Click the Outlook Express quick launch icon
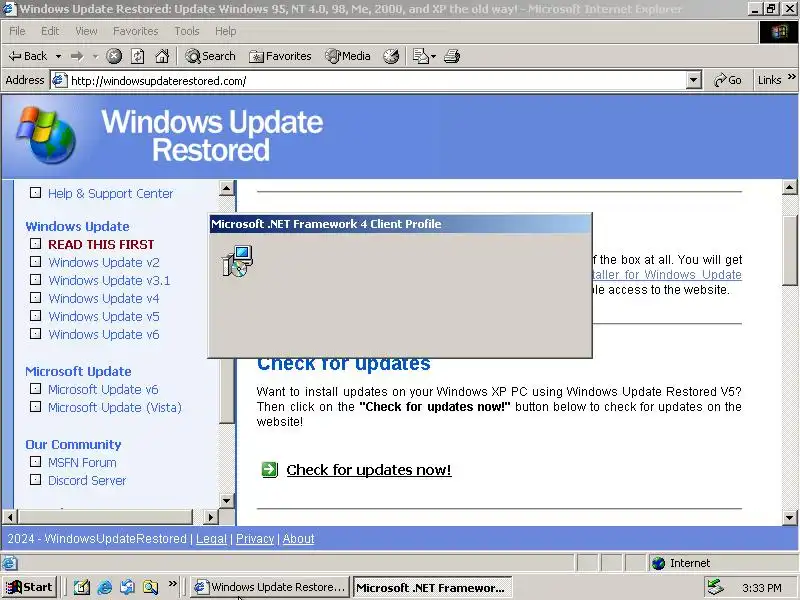800x600 pixels. 128,588
